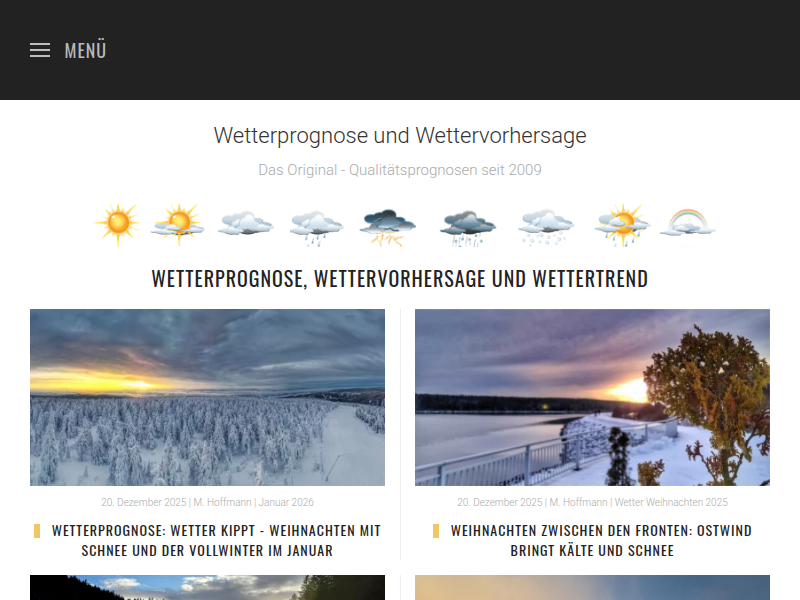Open the snowy forest sunset thumbnail

pyautogui.click(x=207, y=397)
